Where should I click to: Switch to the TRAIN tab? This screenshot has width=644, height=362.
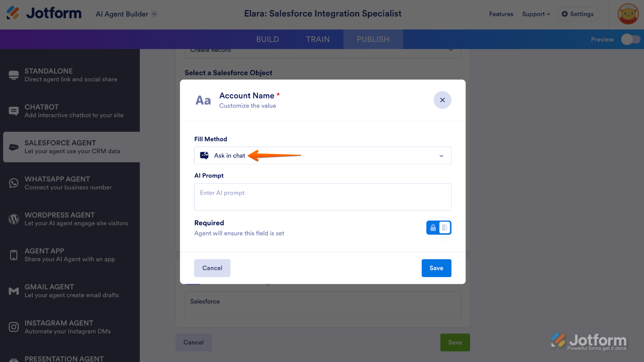(x=318, y=39)
